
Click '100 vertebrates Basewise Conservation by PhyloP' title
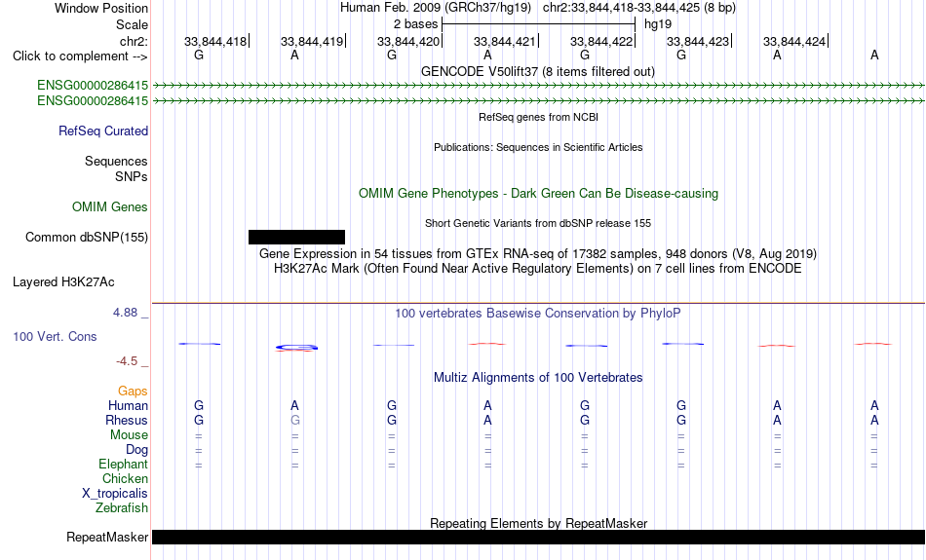pyautogui.click(x=538, y=314)
